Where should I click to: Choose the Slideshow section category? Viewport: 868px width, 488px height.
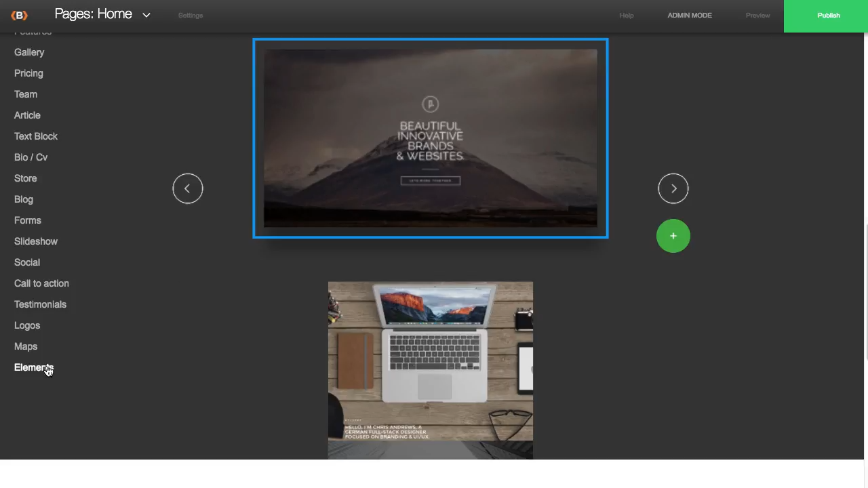pyautogui.click(x=36, y=241)
